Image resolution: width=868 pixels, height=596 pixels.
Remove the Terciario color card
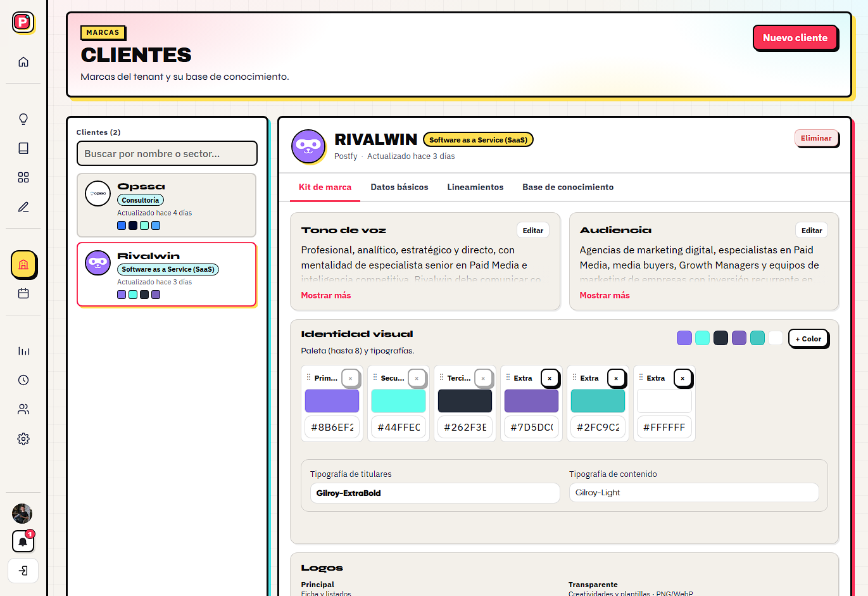(483, 378)
